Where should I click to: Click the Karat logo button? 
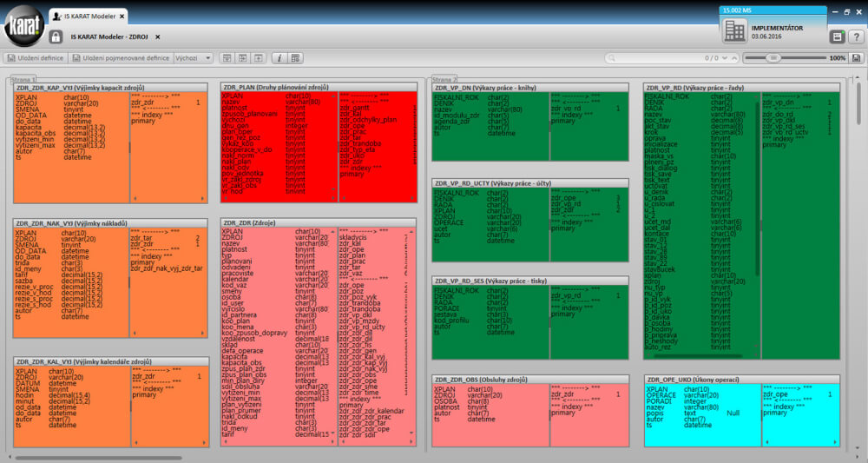(23, 25)
